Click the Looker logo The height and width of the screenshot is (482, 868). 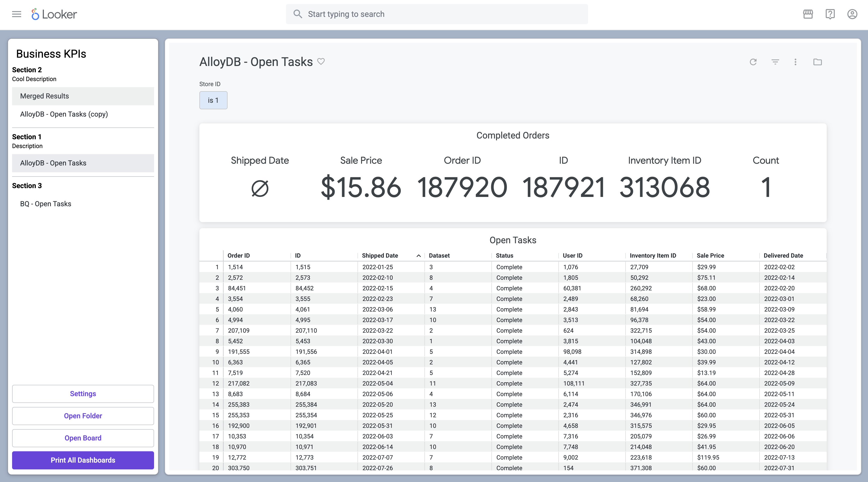[54, 14]
